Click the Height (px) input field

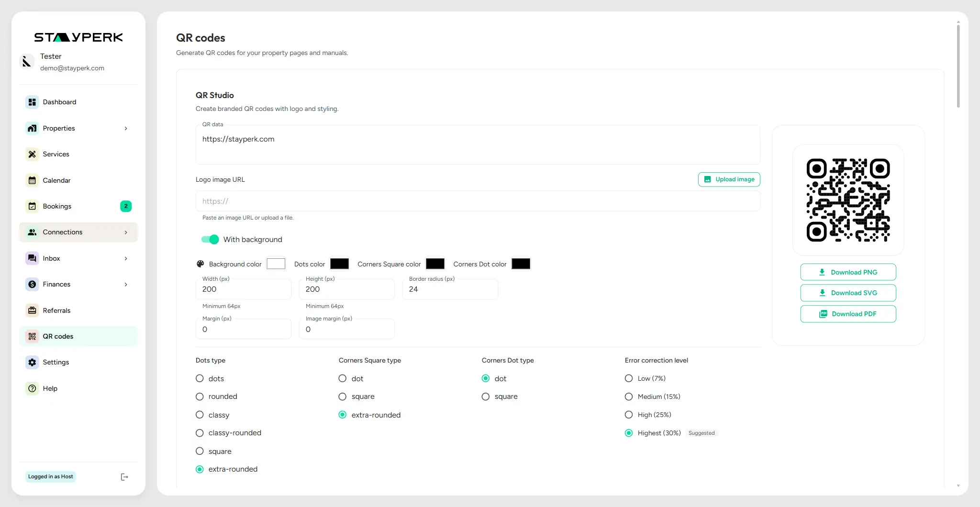346,289
